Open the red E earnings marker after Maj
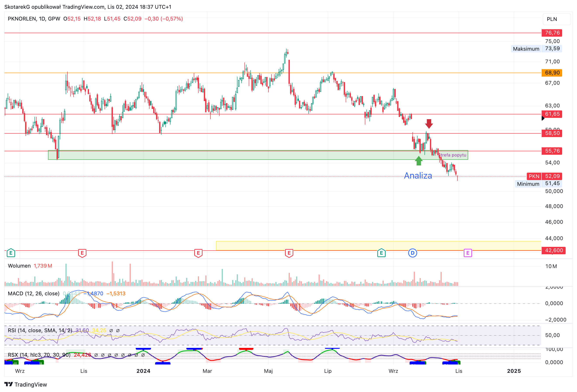Image resolution: width=577 pixels, height=392 pixels. click(289, 253)
